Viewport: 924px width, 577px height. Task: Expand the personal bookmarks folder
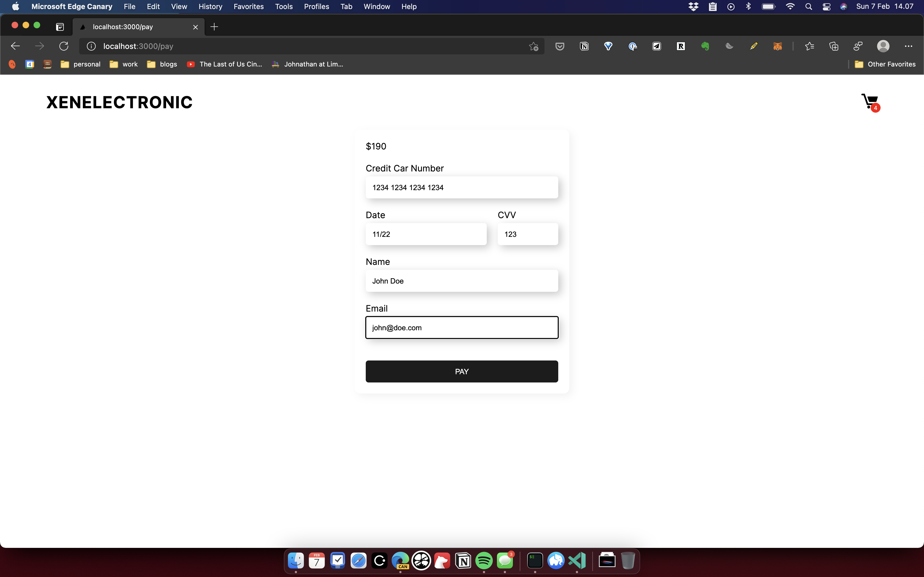[x=81, y=64]
